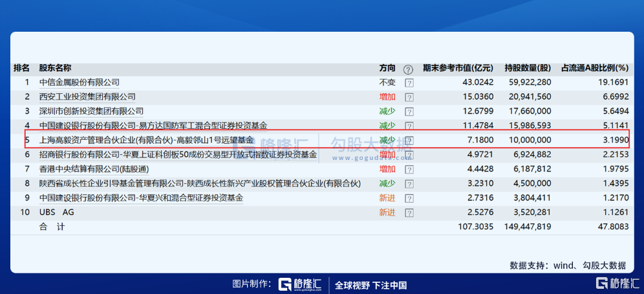Click the 持股数量(股) column header
644x294 pixels.
pyautogui.click(x=528, y=68)
